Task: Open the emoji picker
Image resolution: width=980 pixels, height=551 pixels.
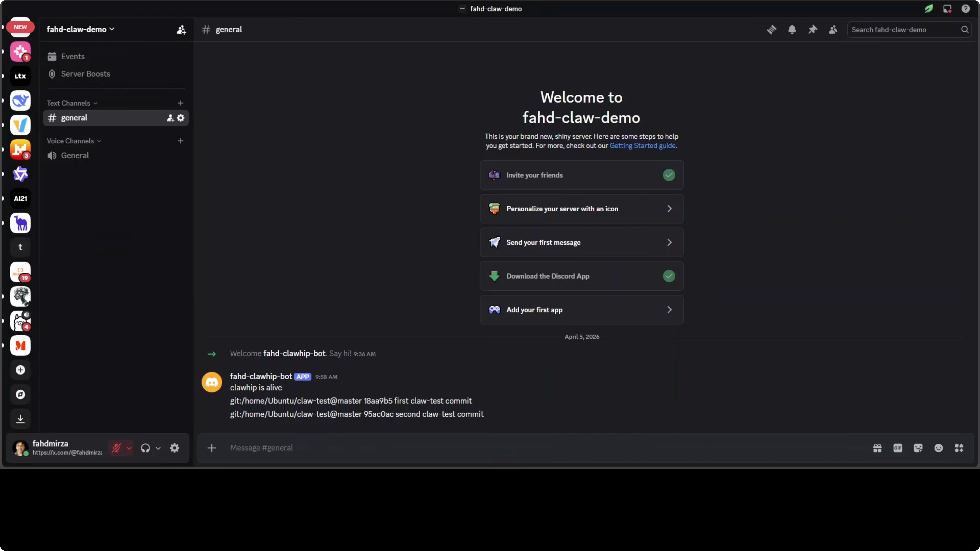Action: coord(938,448)
